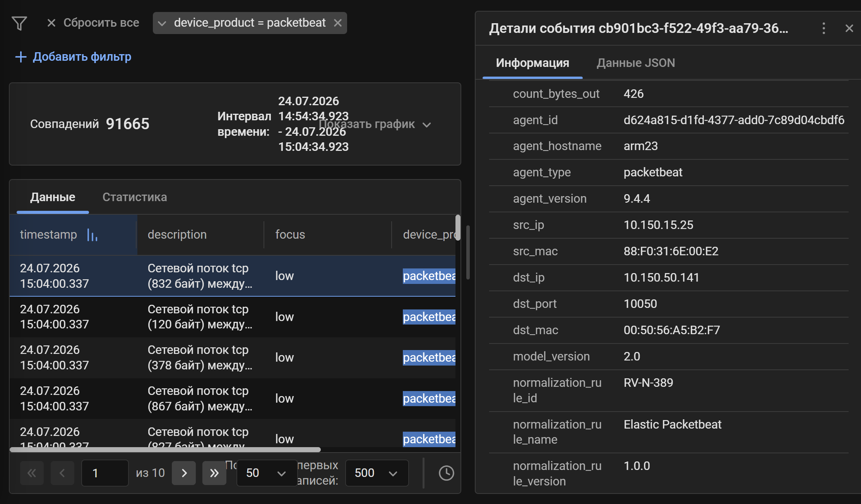
Task: Open the 500 first records dropdown
Action: tap(377, 473)
